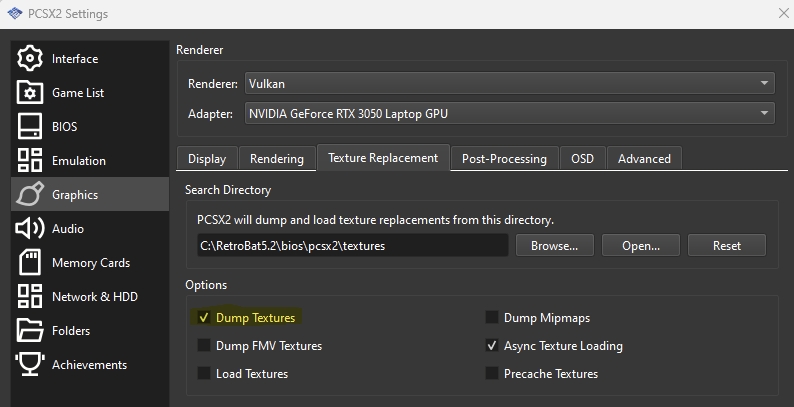Open the Interface settings gear icon
The image size is (794, 407).
[x=31, y=59]
